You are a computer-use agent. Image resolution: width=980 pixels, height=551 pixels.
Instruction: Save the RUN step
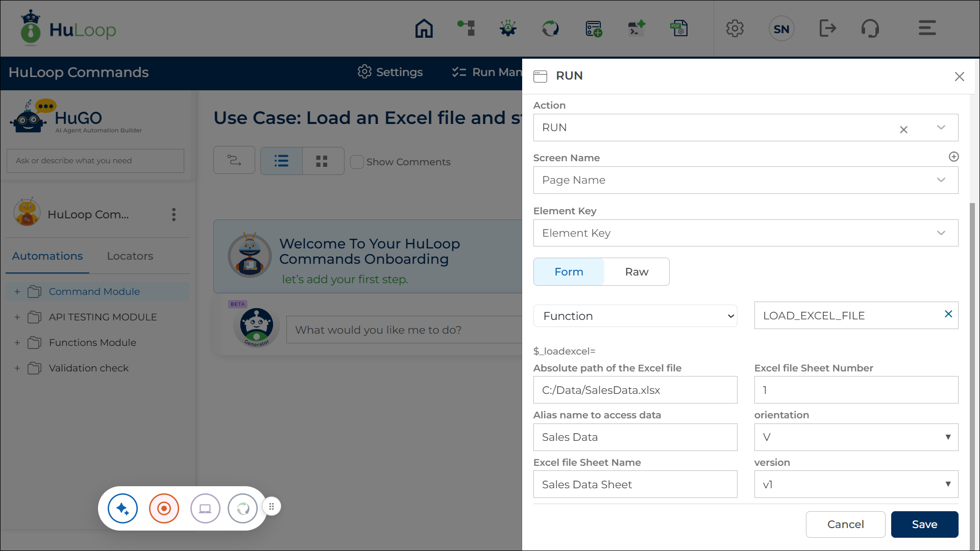(x=924, y=524)
